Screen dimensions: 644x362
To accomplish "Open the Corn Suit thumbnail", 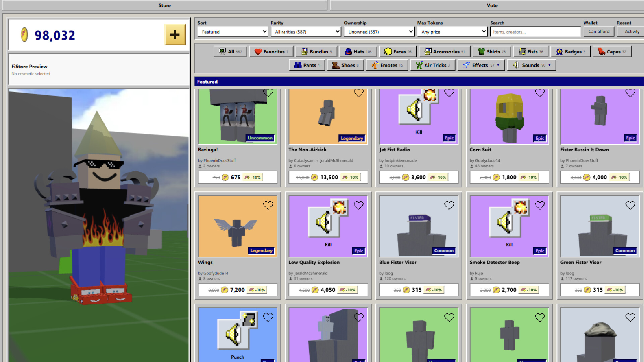I will tap(509, 116).
